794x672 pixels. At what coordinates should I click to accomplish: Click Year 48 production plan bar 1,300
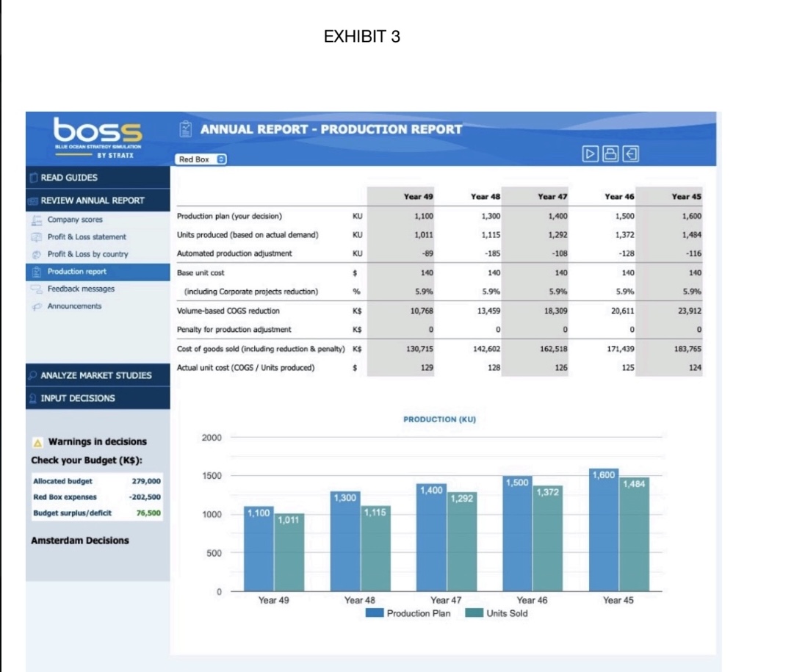coord(345,541)
